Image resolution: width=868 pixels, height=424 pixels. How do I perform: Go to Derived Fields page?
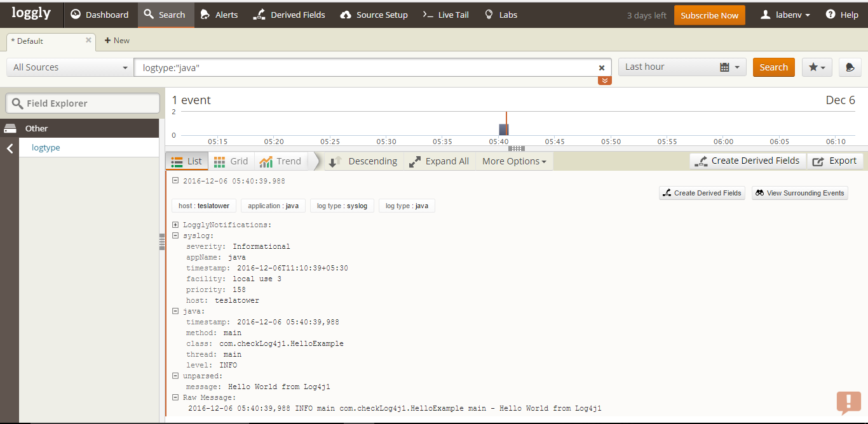pyautogui.click(x=288, y=15)
